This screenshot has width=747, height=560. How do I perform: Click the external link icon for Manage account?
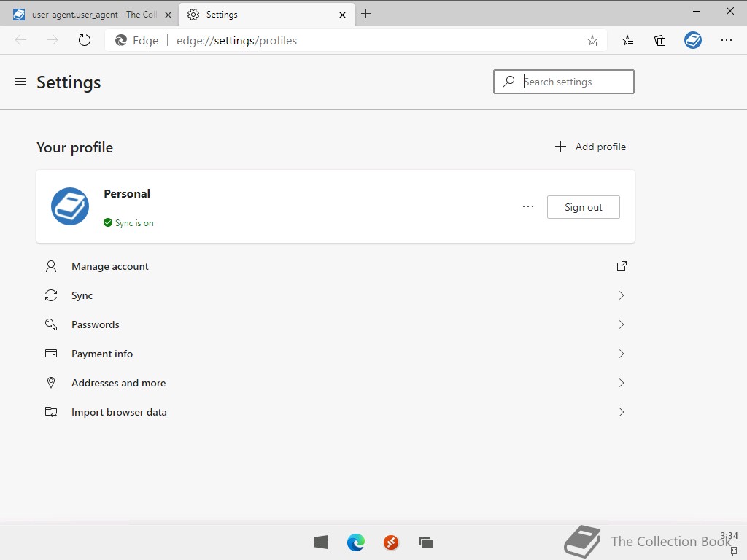[622, 265]
